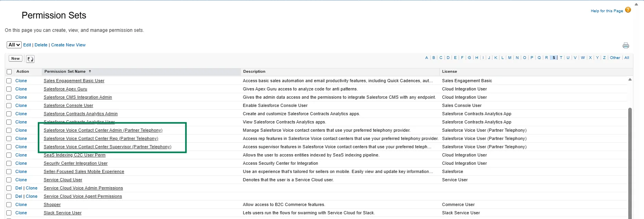The image size is (644, 219).
Task: Check the Sales Engagement Basic User row
Action: tap(9, 81)
